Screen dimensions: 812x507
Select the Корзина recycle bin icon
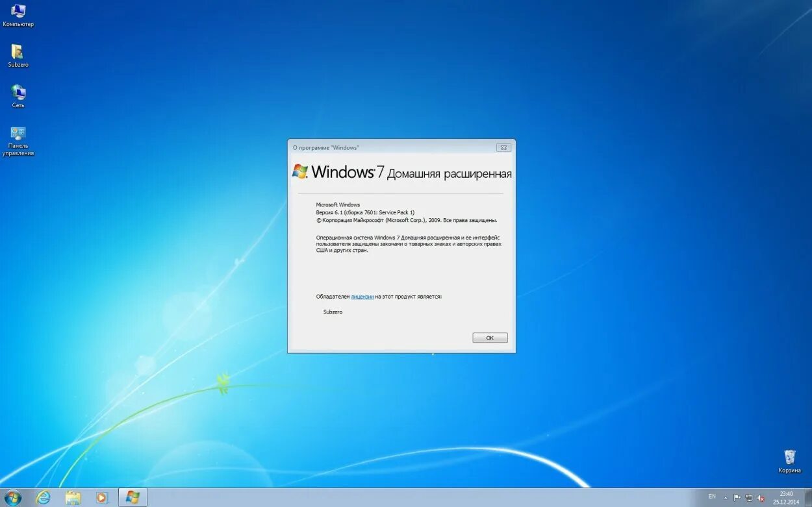789,462
